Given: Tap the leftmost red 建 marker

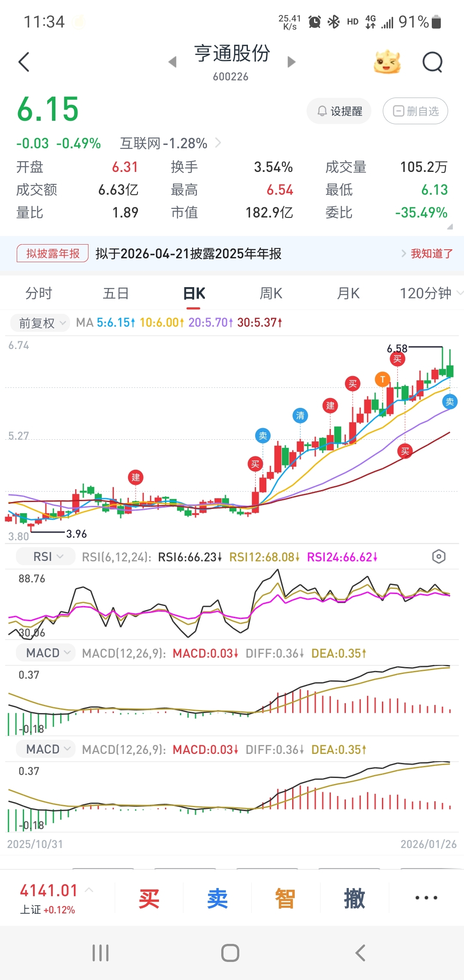Looking at the screenshot, I should pyautogui.click(x=136, y=477).
